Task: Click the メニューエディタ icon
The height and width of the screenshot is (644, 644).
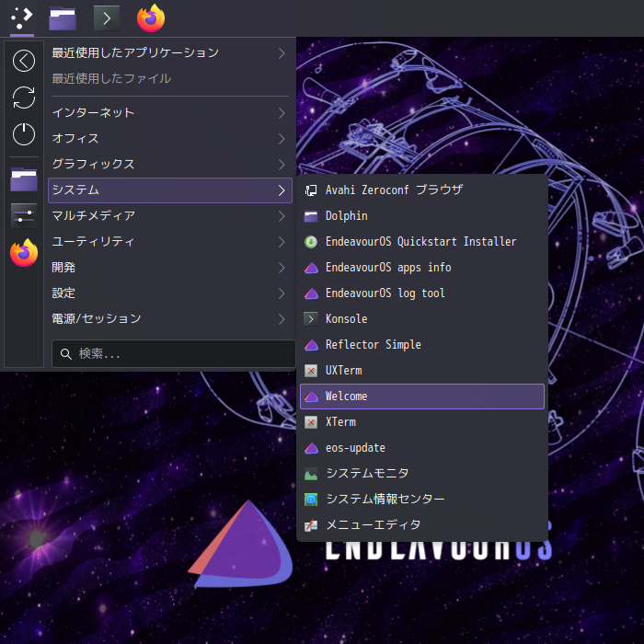Action: click(x=311, y=525)
